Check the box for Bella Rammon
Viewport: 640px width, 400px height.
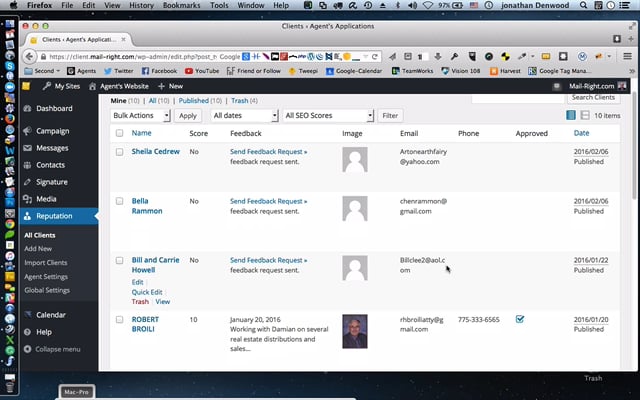(x=119, y=201)
